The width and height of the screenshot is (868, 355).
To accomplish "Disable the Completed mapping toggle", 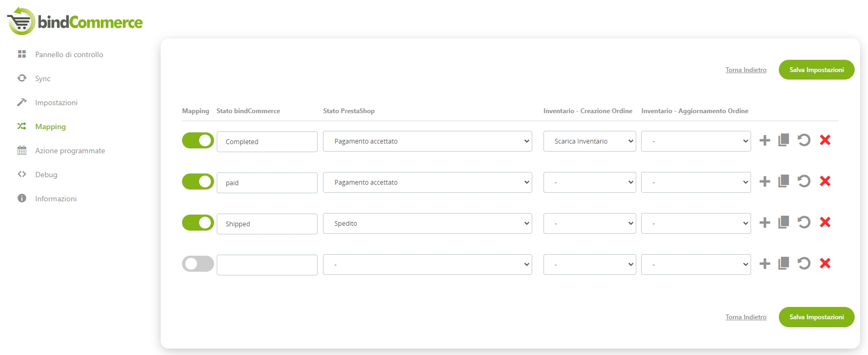I will 198,141.
